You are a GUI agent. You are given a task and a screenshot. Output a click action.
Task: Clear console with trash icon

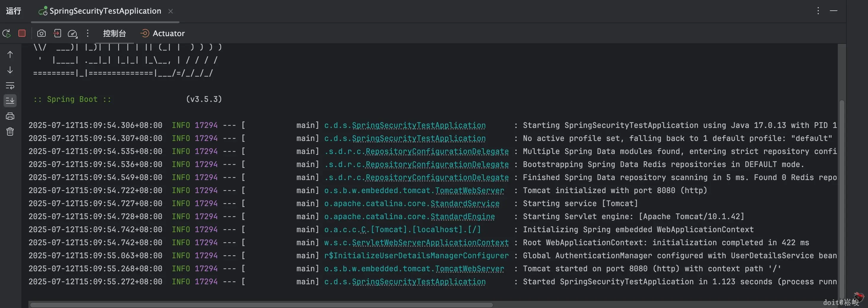(x=10, y=131)
